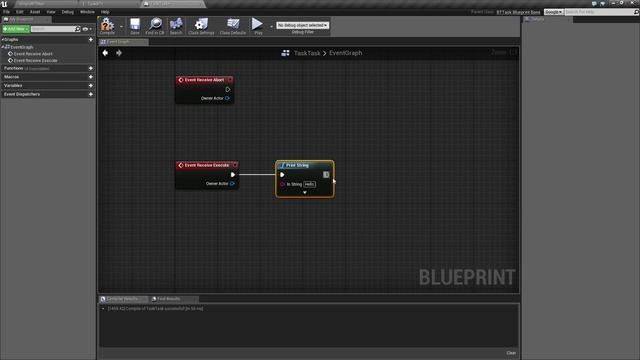Navigate back in graph history
640x360 pixels.
105,53
